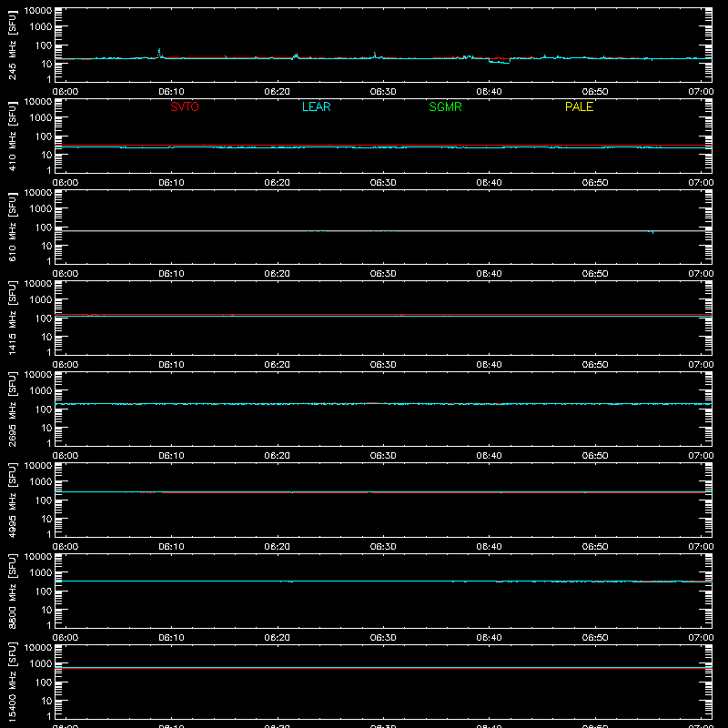This screenshot has width=728, height=728.
Task: Click the 06:10 tick label under 245 MHz plot
Action: pyautogui.click(x=171, y=92)
